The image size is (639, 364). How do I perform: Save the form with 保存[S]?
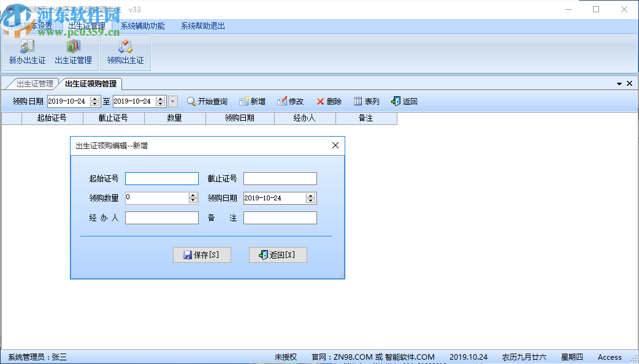coord(202,255)
